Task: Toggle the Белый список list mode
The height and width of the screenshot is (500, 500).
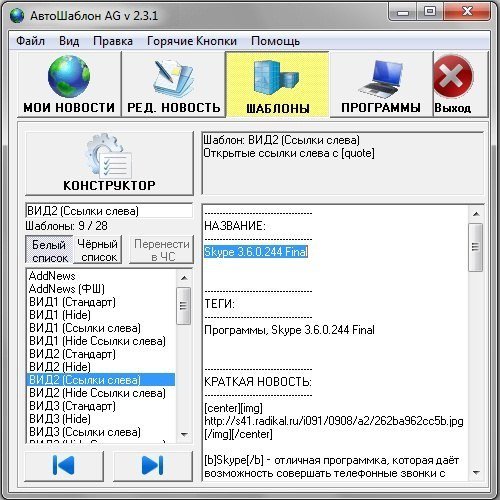Action: point(49,250)
